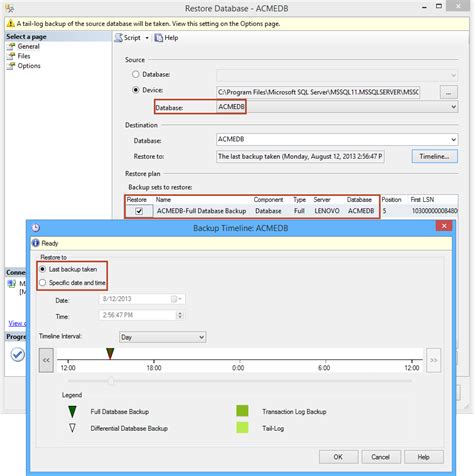Click the Options page icon
Image resolution: width=474 pixels, height=476 pixels.
11,66
